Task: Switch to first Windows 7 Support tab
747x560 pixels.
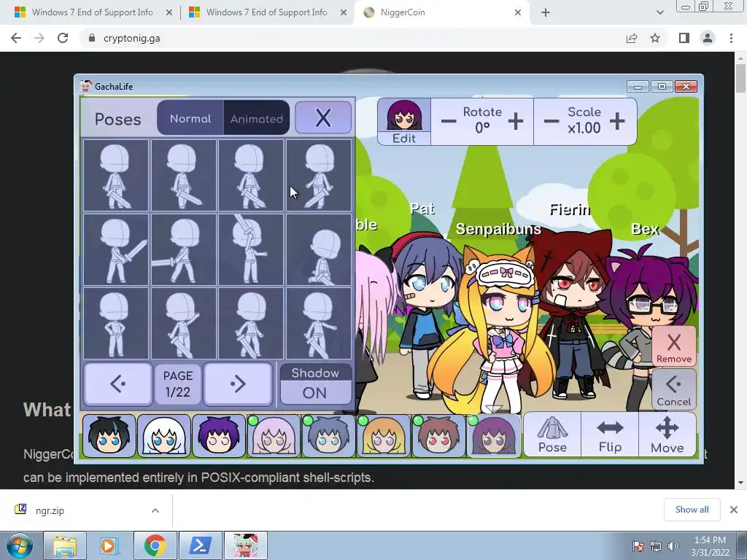Action: coord(93,12)
